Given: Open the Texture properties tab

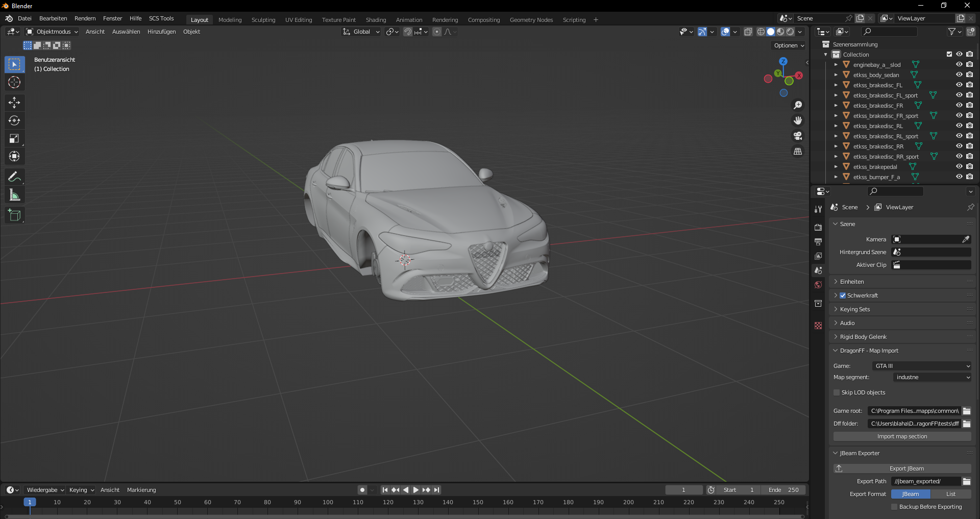Looking at the screenshot, I should pyautogui.click(x=818, y=326).
